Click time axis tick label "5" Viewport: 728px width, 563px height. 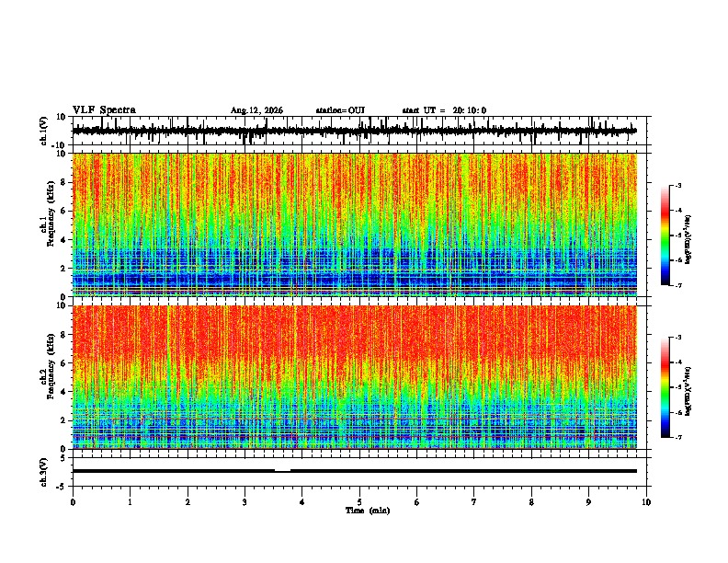point(359,502)
